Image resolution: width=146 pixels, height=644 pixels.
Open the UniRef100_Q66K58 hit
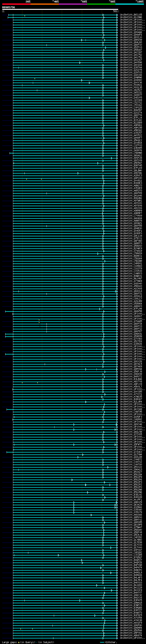click(x=131, y=311)
